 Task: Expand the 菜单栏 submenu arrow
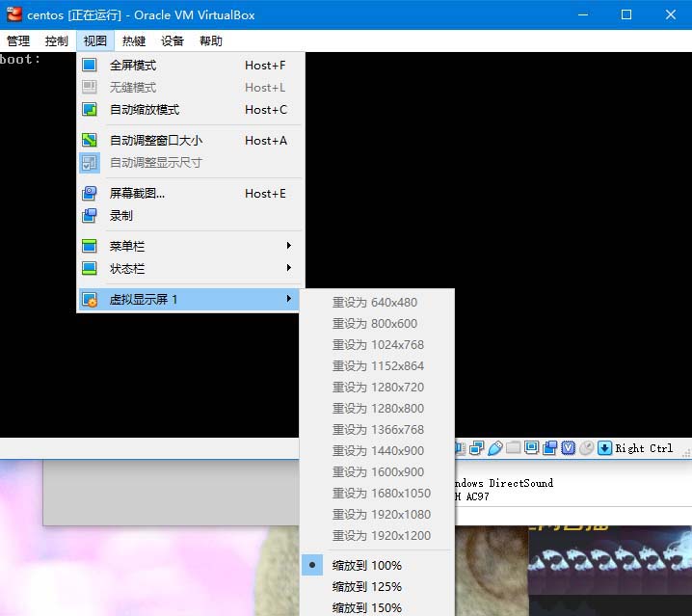288,246
